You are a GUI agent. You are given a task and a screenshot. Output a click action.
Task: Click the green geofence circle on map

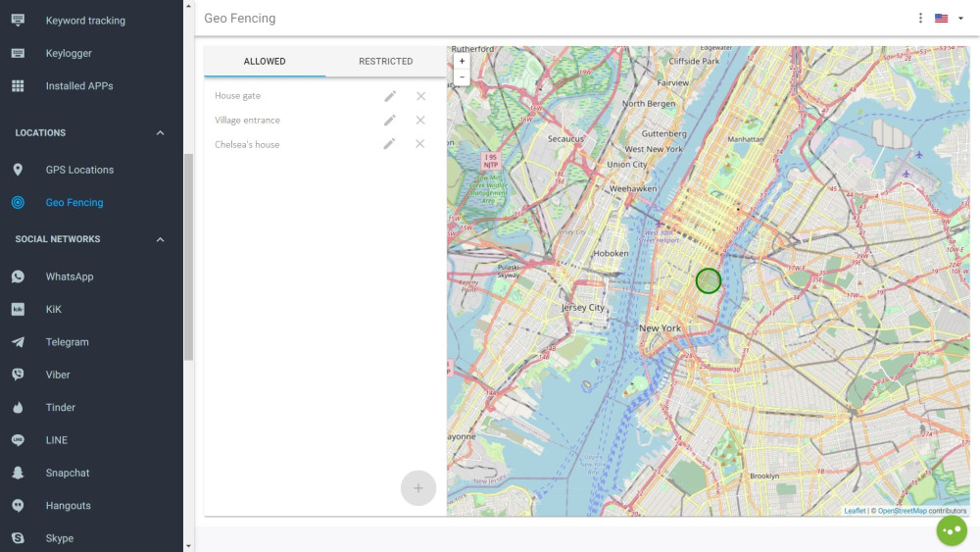point(708,281)
